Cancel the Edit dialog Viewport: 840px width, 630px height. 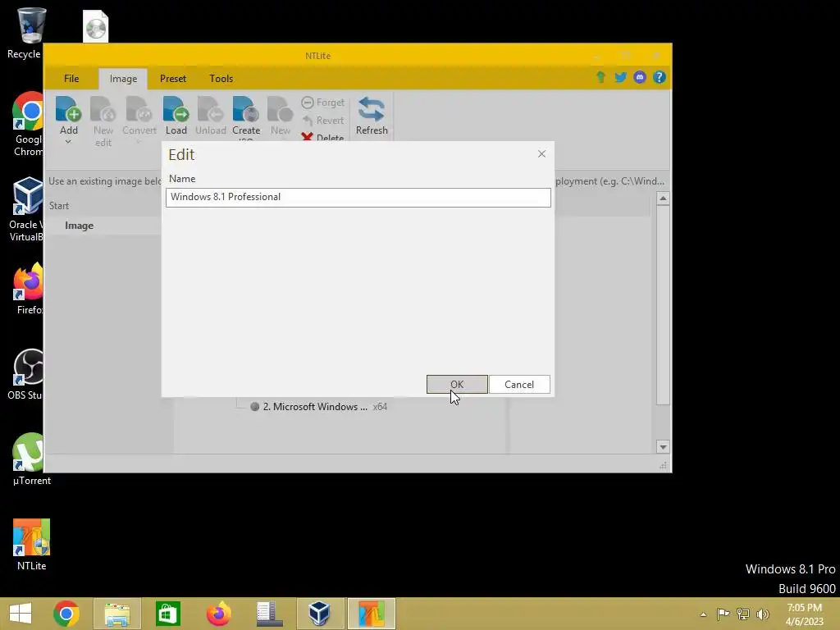tap(519, 384)
